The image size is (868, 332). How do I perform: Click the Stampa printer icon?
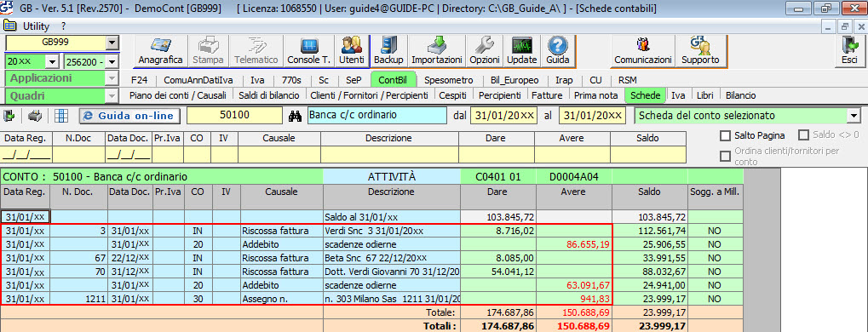[209, 50]
